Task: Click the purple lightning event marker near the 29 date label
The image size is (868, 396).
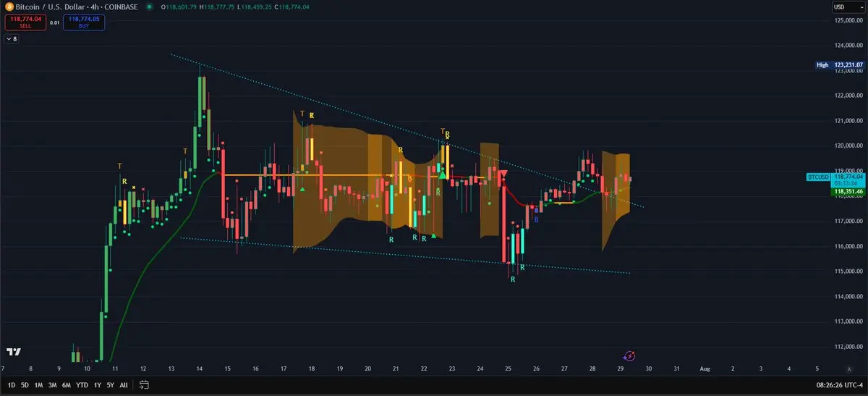Action: point(629,355)
